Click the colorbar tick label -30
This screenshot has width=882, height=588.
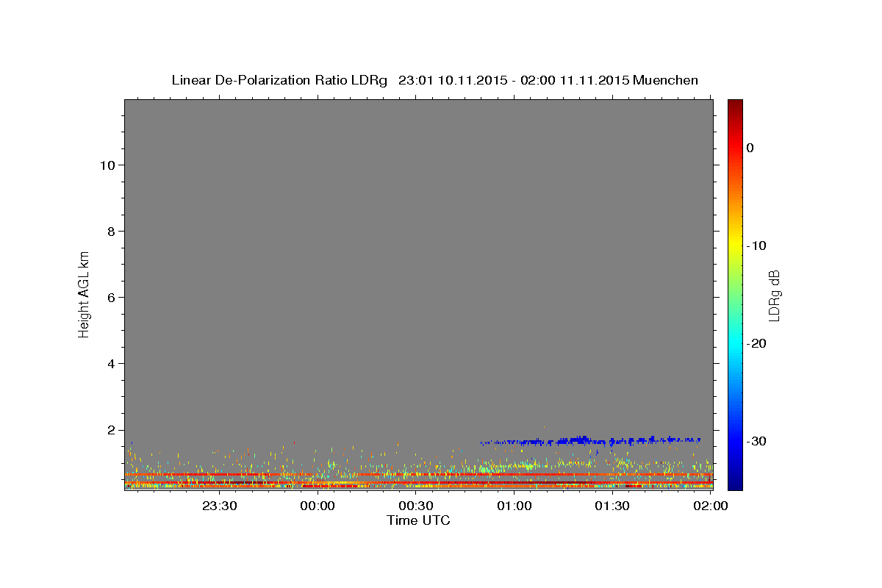(x=756, y=441)
